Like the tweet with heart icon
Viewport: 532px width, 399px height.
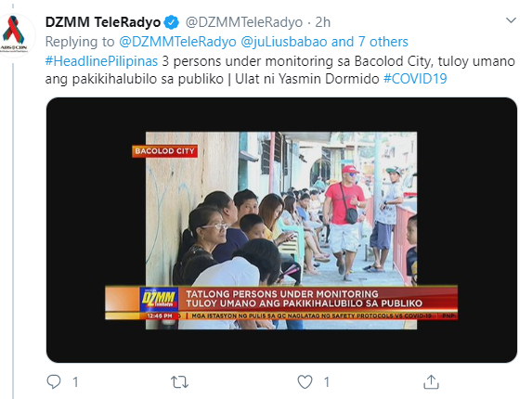pyautogui.click(x=305, y=382)
